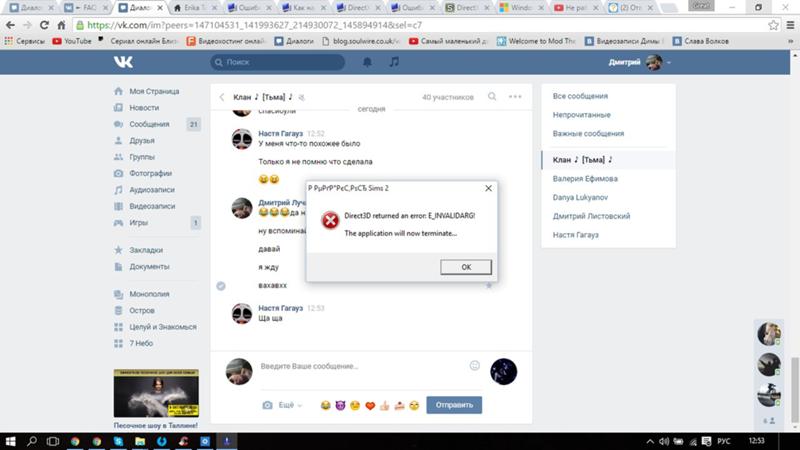The width and height of the screenshot is (800, 450).
Task: Select Важные сообщения filter
Action: tap(588, 133)
